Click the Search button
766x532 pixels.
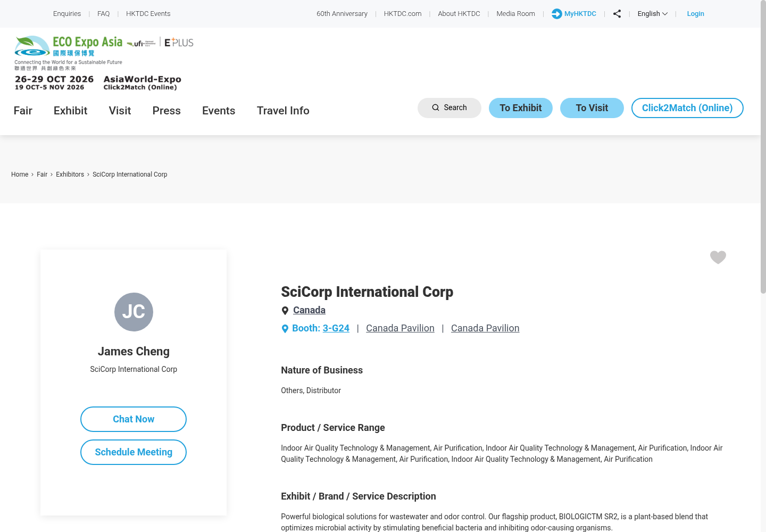coord(449,108)
